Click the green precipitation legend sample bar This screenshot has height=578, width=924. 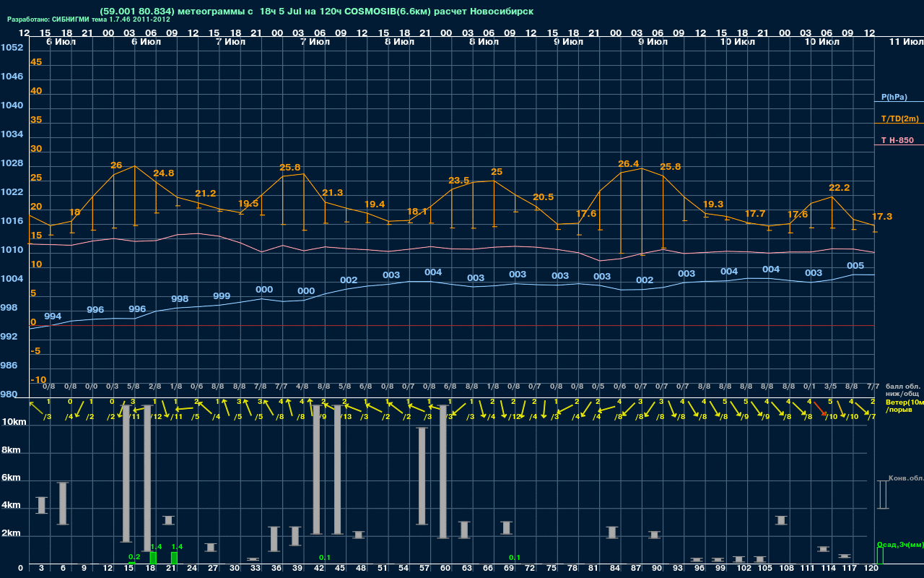[x=880, y=556]
